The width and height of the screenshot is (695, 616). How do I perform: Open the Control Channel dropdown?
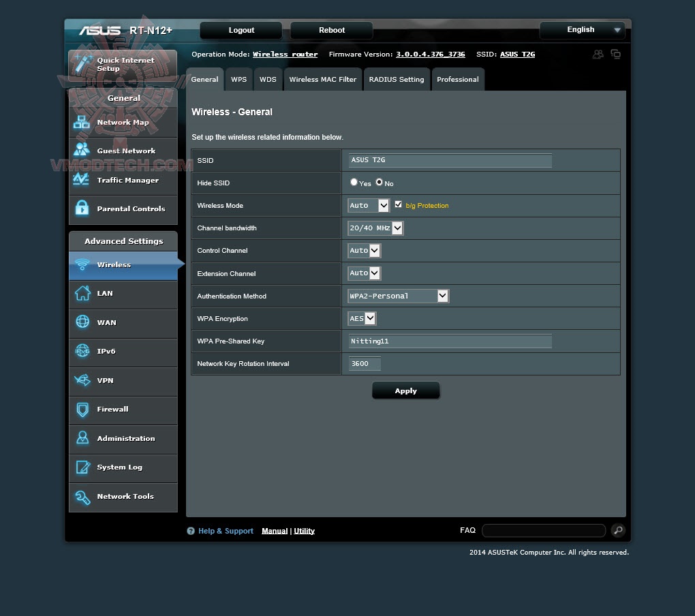pyautogui.click(x=365, y=250)
